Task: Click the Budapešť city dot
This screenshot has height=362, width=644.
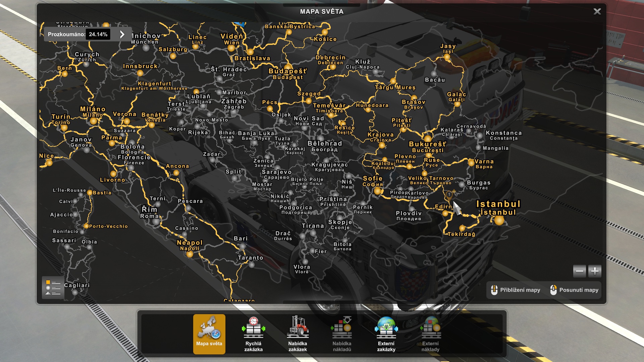Action: [288, 66]
